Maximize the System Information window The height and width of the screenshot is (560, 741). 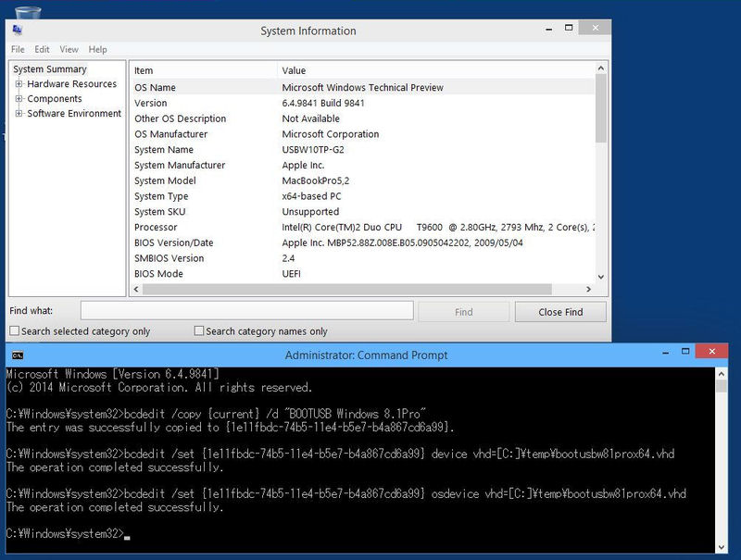(x=569, y=28)
